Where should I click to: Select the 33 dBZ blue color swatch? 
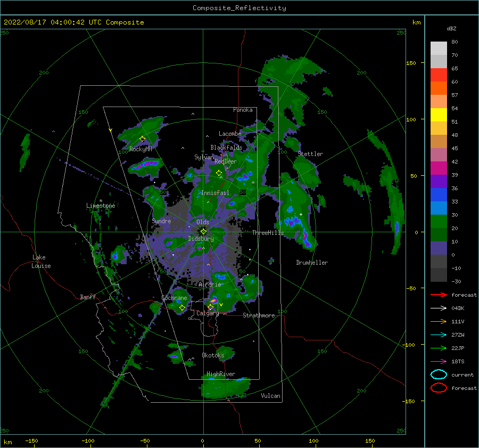click(439, 208)
